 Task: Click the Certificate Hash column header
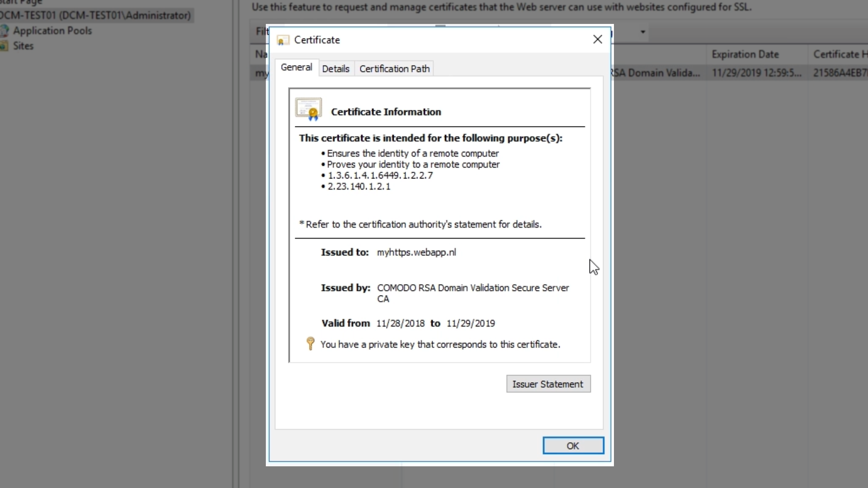tap(839, 54)
